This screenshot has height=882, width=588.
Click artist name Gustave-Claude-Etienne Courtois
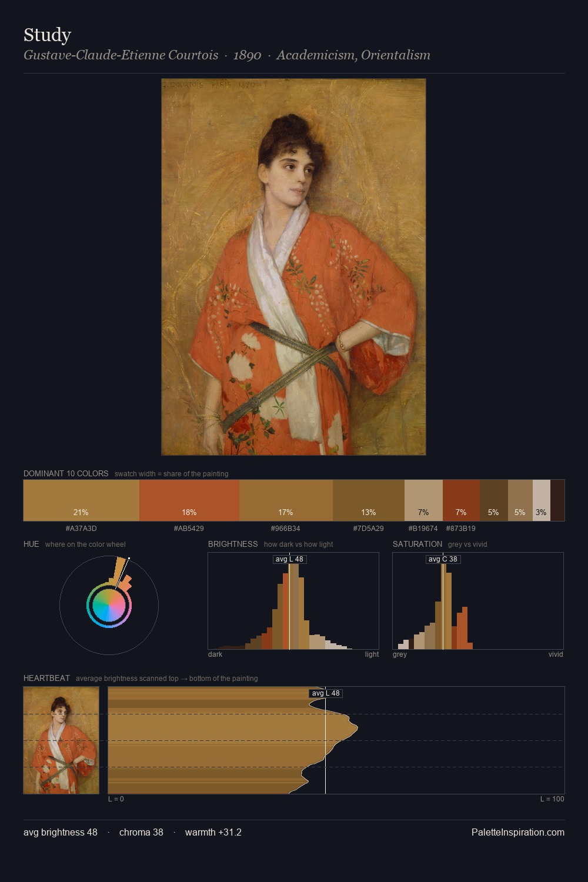[121, 55]
